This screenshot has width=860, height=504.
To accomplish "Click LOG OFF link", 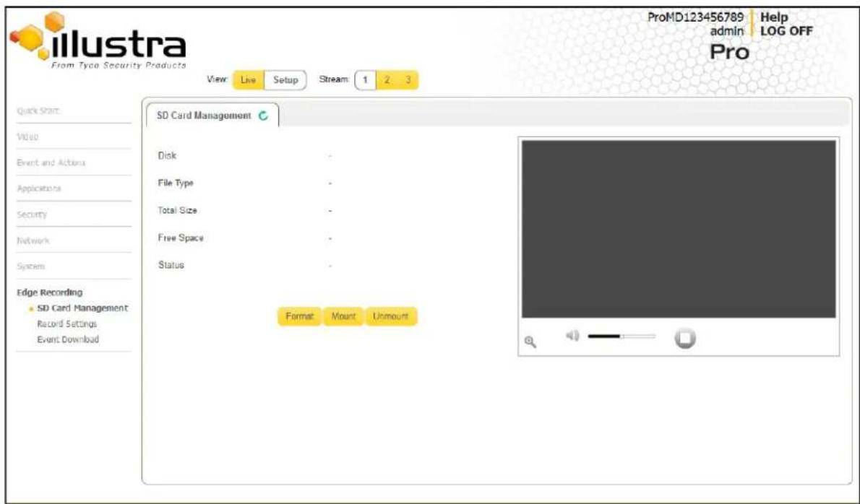I will [x=786, y=31].
